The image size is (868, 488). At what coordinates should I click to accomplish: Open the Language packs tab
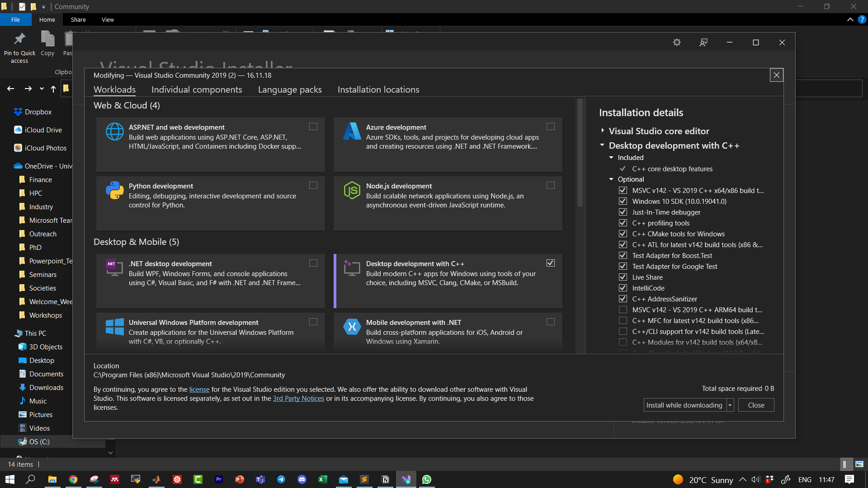pyautogui.click(x=290, y=89)
